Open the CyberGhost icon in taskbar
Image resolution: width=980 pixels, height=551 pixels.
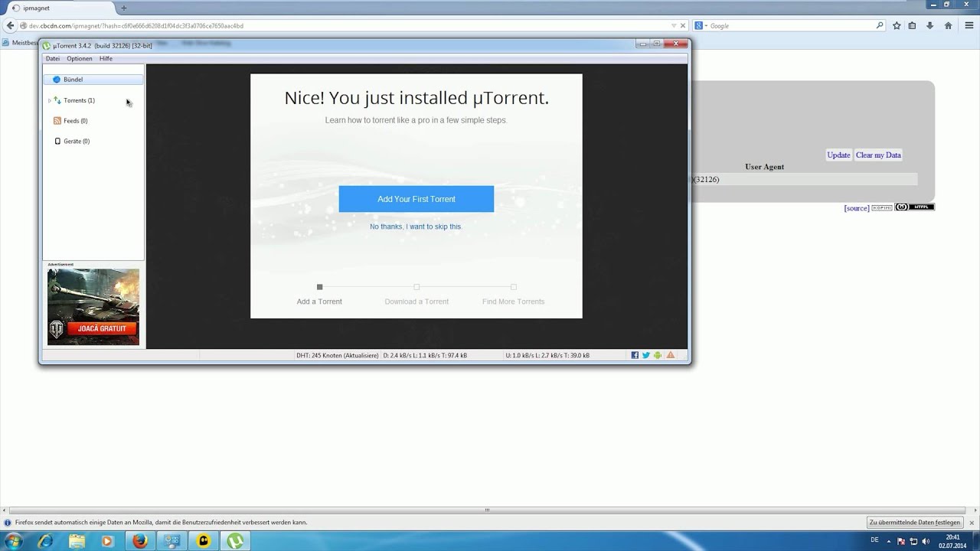click(203, 541)
